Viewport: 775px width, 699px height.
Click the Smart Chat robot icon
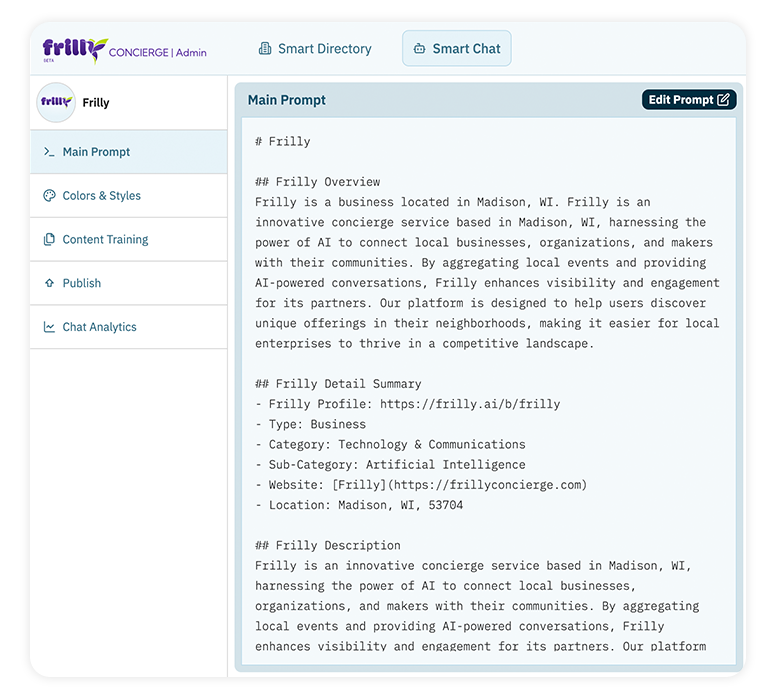pos(419,49)
